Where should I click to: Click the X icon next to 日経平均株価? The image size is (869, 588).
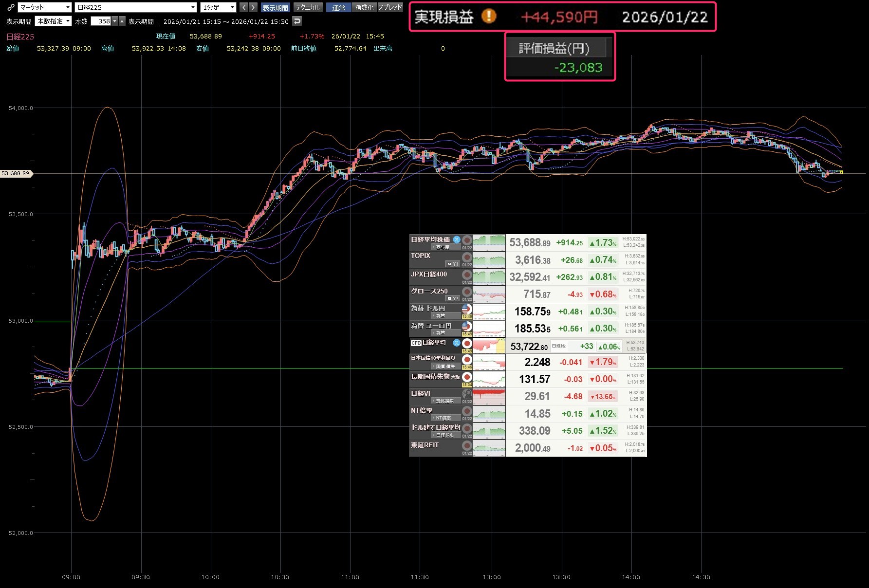(x=457, y=239)
